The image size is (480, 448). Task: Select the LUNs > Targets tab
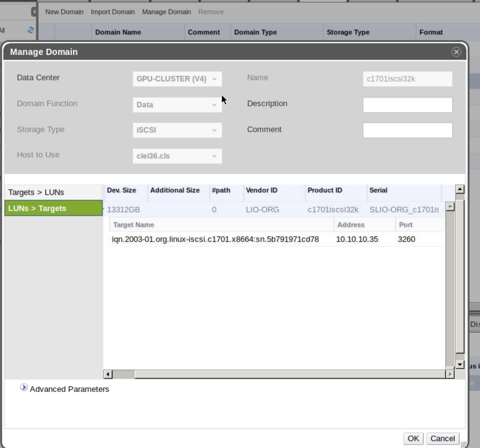point(53,209)
